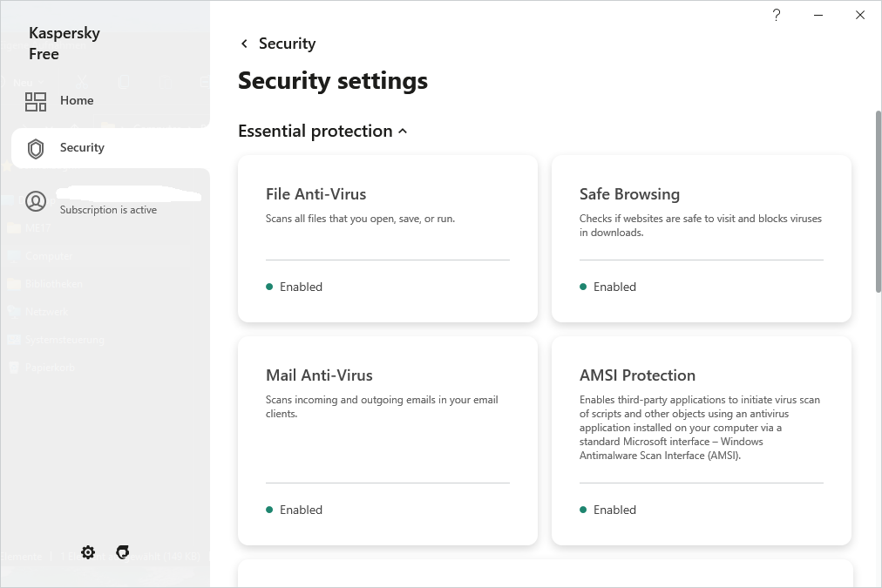The height and width of the screenshot is (588, 882).
Task: Collapse the Essential protection section
Action: [x=403, y=132]
